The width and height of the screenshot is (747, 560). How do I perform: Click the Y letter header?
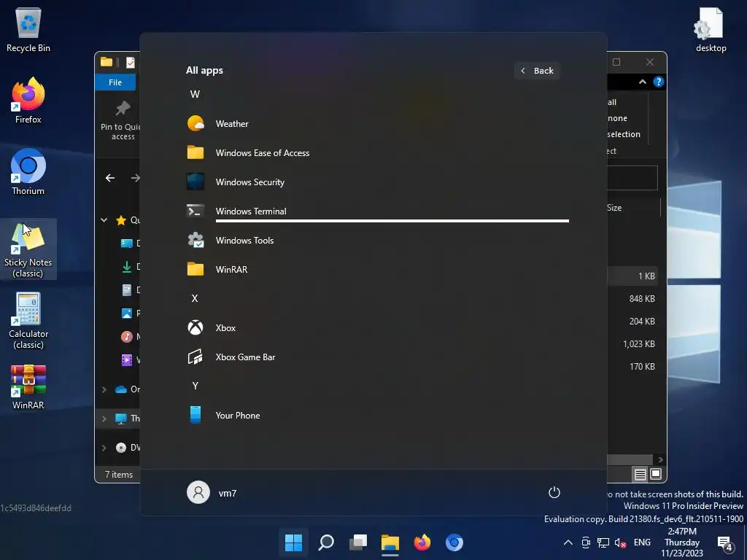tap(195, 386)
